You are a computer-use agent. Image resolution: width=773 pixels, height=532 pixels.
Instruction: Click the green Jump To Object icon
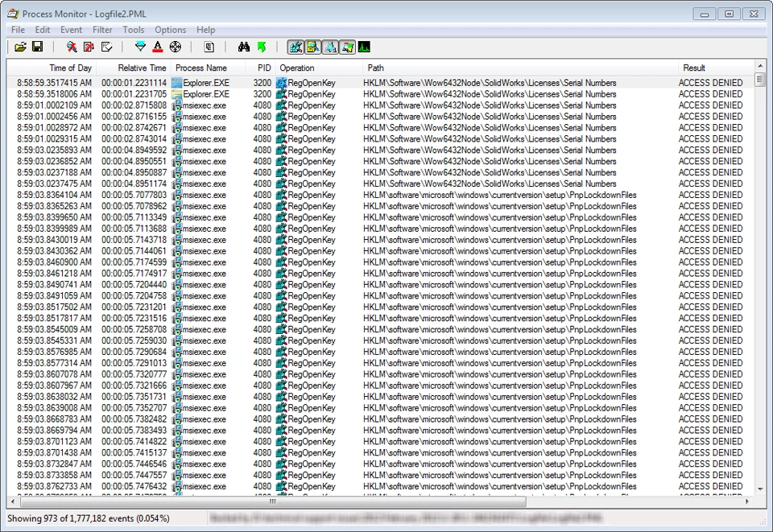pos(261,47)
